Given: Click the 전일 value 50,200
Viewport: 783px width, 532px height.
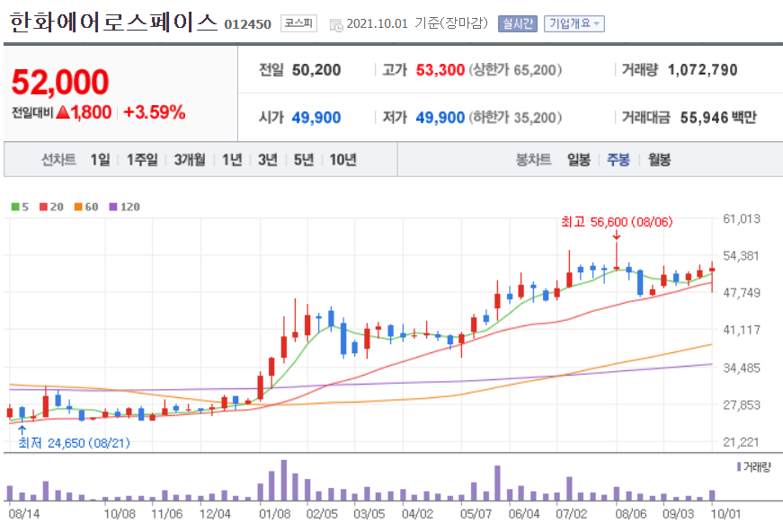Looking at the screenshot, I should pos(316,70).
